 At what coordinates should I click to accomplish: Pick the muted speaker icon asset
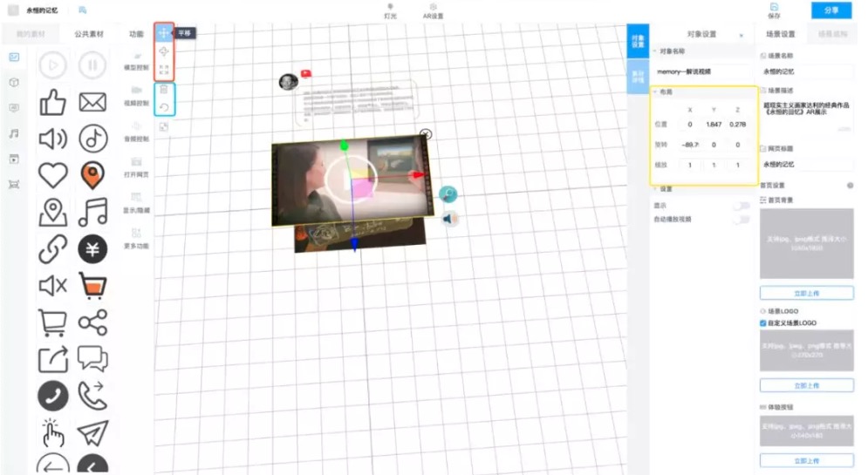(52, 286)
